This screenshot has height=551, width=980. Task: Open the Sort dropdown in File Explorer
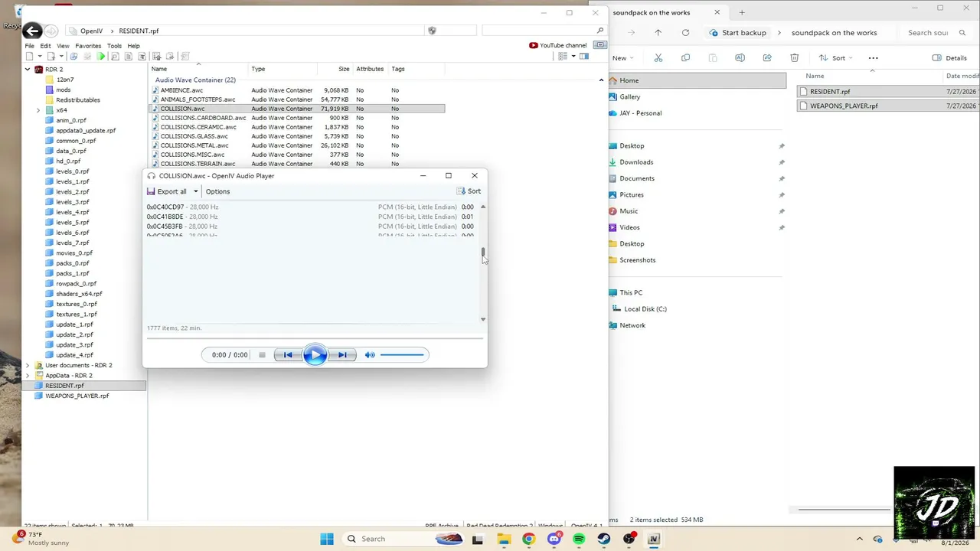coord(836,58)
